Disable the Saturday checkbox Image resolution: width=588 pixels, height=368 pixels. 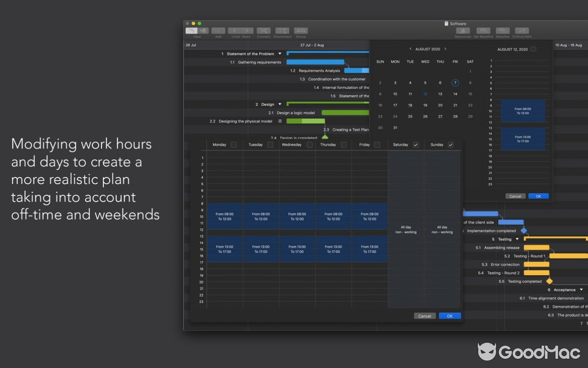[x=416, y=144]
